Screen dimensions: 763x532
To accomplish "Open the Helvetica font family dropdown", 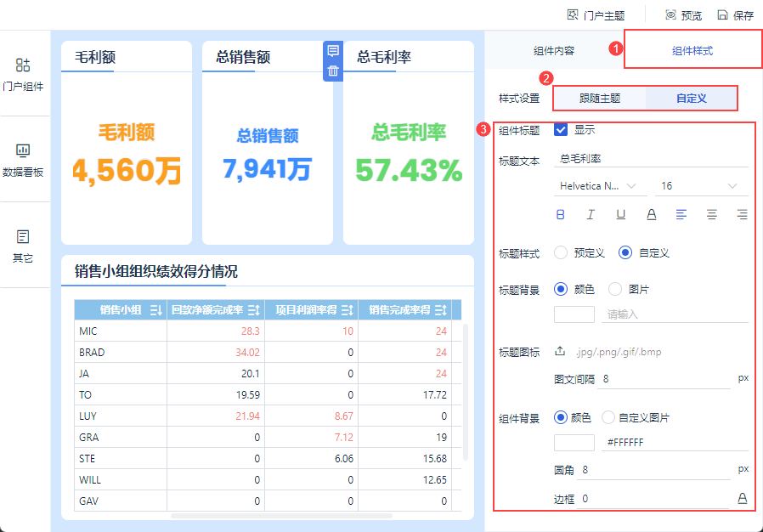I will pyautogui.click(x=600, y=186).
